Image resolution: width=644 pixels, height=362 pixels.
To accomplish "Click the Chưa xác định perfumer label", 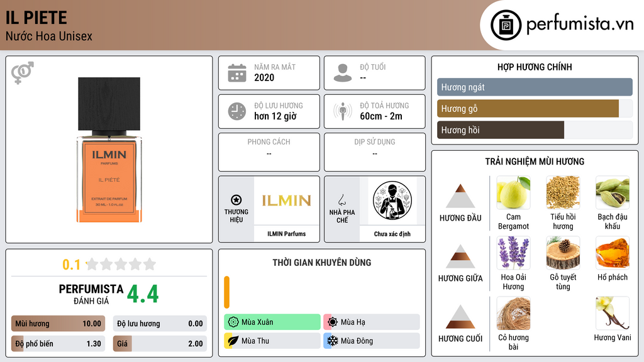I will [x=392, y=234].
